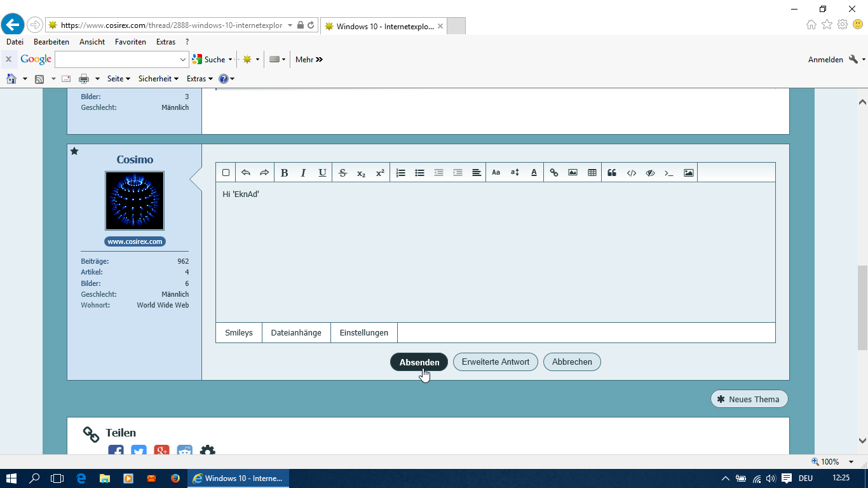
Task: Insert a quote block
Action: 612,173
